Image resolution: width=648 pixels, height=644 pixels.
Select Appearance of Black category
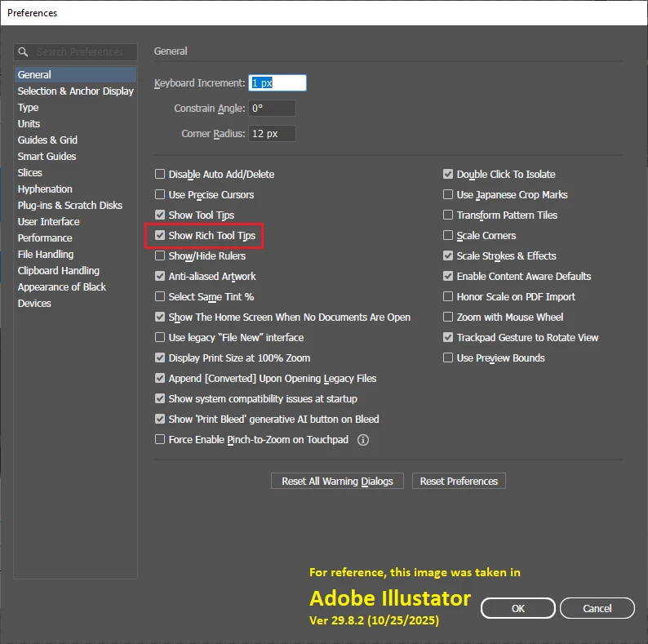pyautogui.click(x=76, y=286)
